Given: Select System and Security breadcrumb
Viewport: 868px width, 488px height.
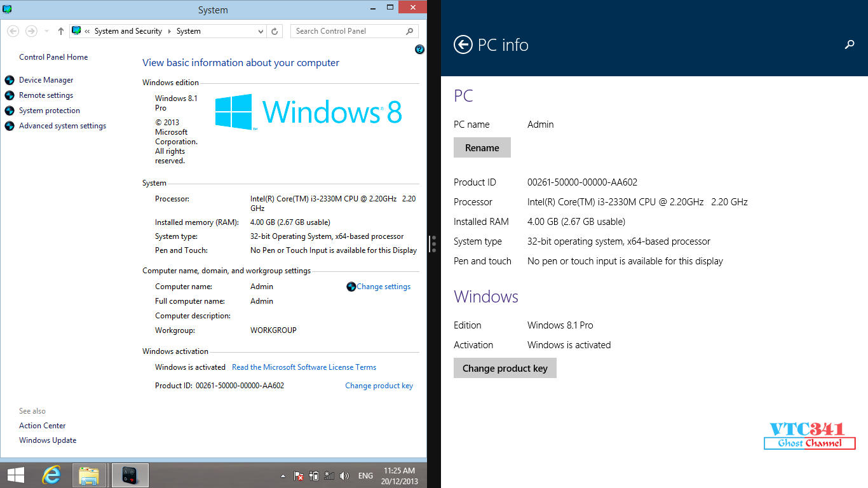Looking at the screenshot, I should tap(128, 31).
